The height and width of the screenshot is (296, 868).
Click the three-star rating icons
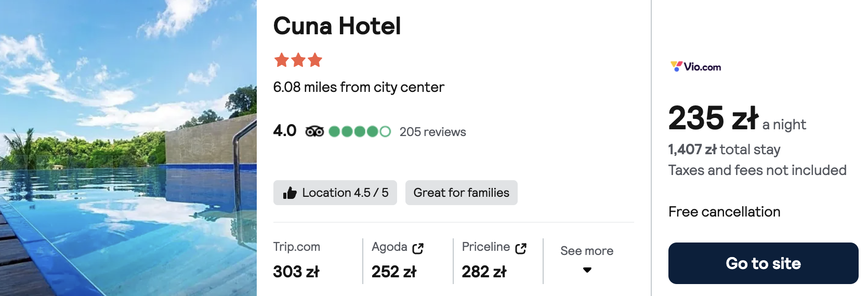[x=298, y=60]
